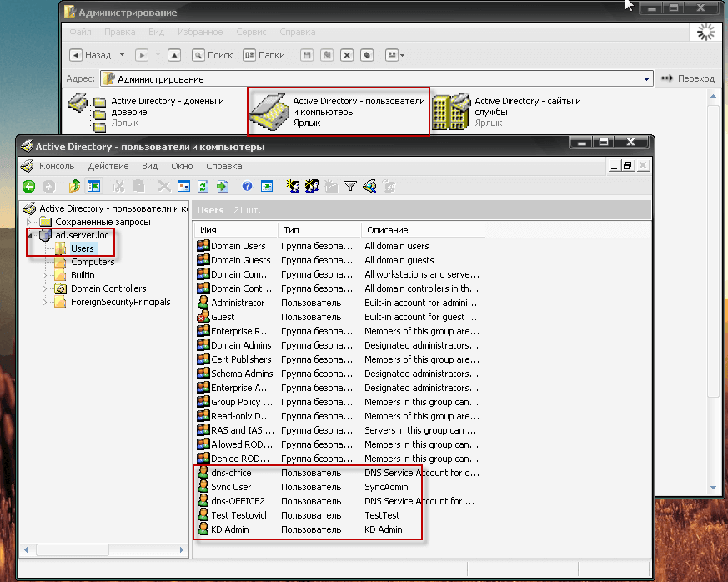Click the Имя column header

(x=235, y=229)
